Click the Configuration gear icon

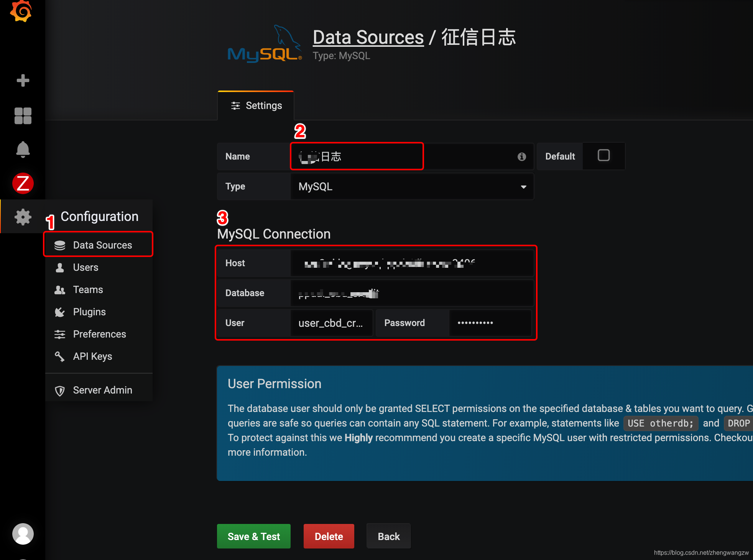(23, 217)
